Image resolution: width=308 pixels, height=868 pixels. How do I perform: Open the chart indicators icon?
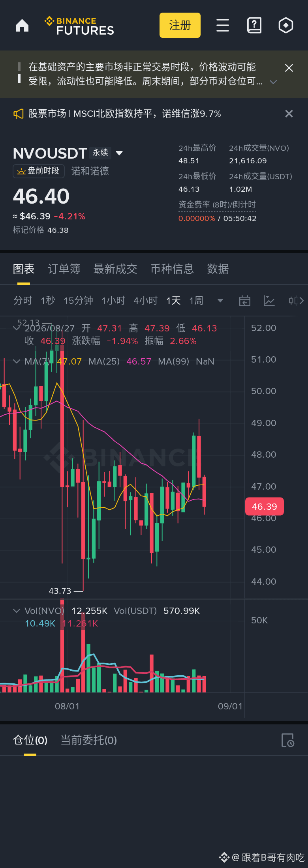pyautogui.click(x=269, y=301)
